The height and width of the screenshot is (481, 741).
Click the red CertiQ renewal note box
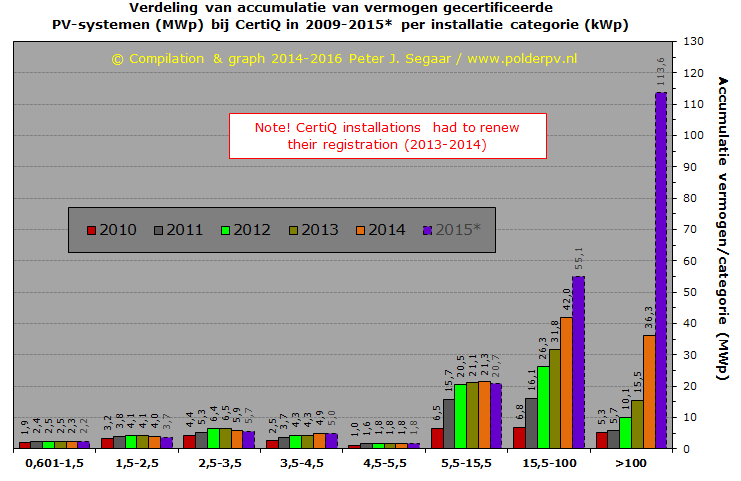pos(387,136)
